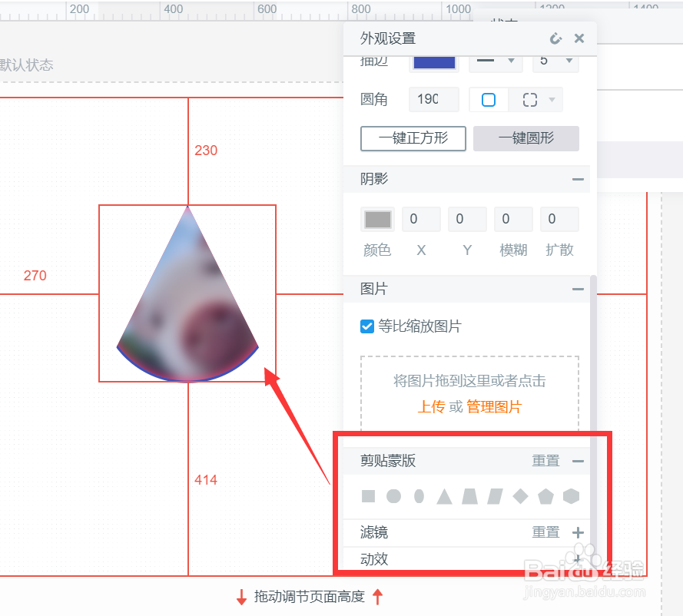Click the 剪贴蒙版 section title
This screenshot has width=683, height=616.
pos(388,461)
